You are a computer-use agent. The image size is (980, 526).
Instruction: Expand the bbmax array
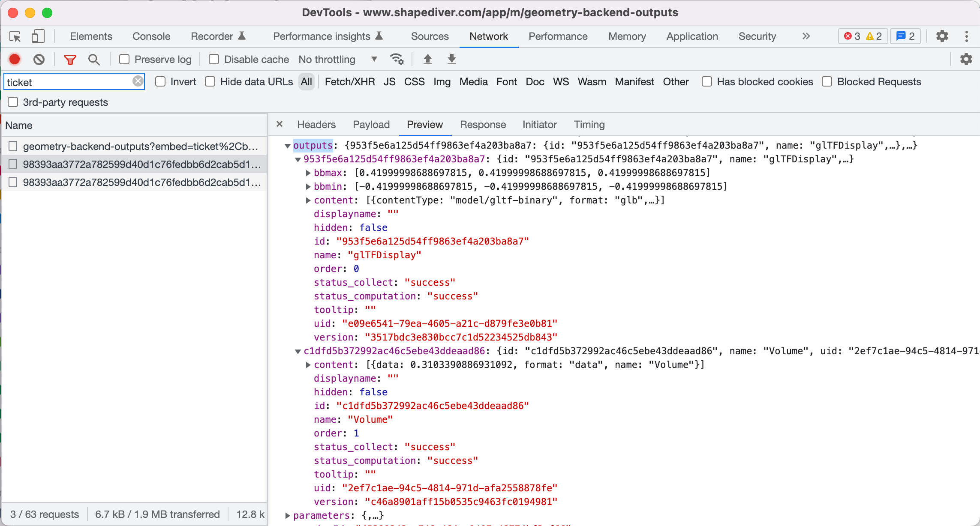tap(308, 173)
